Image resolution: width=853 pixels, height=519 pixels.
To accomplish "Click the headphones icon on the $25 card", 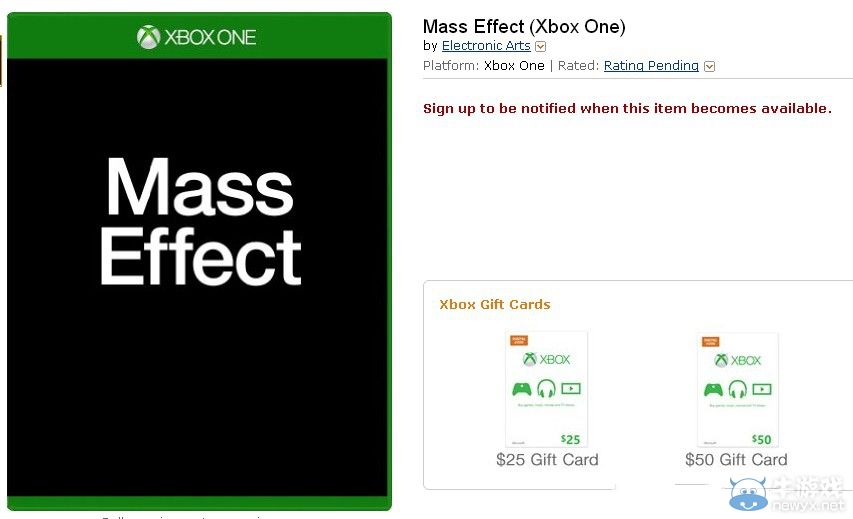I will (x=546, y=389).
